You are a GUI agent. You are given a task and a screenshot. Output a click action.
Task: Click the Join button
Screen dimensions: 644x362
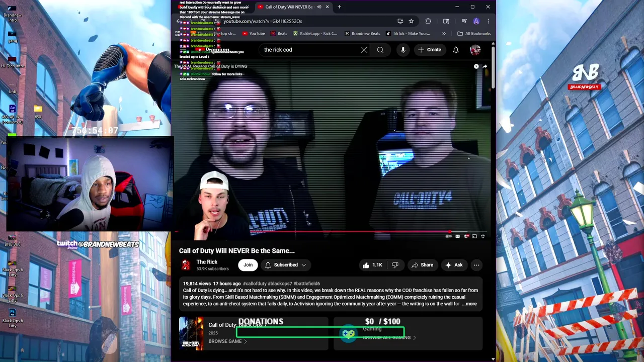(248, 265)
